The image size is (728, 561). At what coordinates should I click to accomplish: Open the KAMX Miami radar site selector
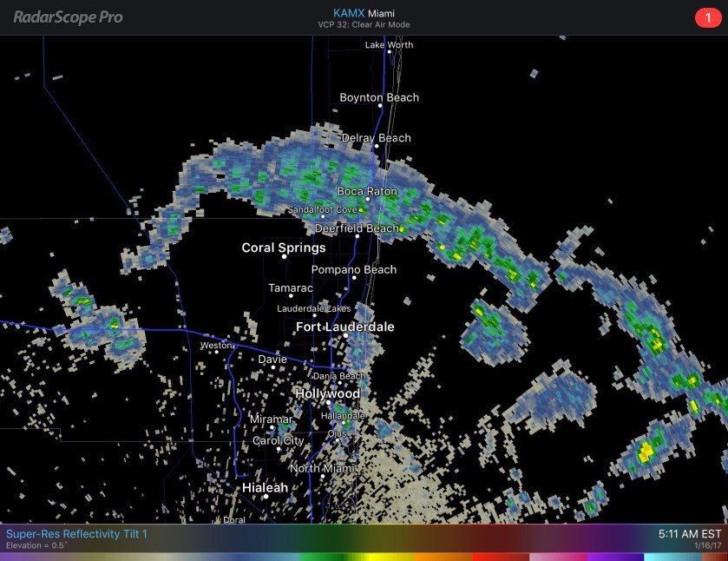pyautogui.click(x=363, y=13)
